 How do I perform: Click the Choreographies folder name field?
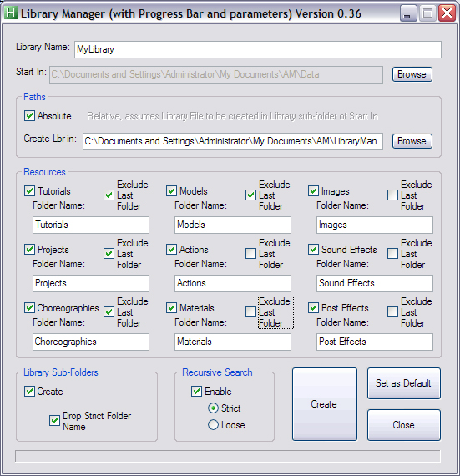[91, 342]
